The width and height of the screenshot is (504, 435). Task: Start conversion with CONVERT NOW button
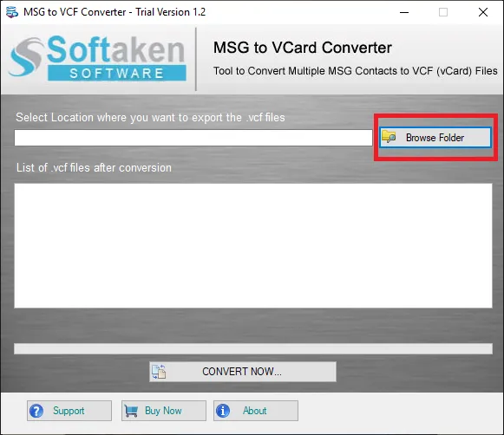pyautogui.click(x=243, y=372)
